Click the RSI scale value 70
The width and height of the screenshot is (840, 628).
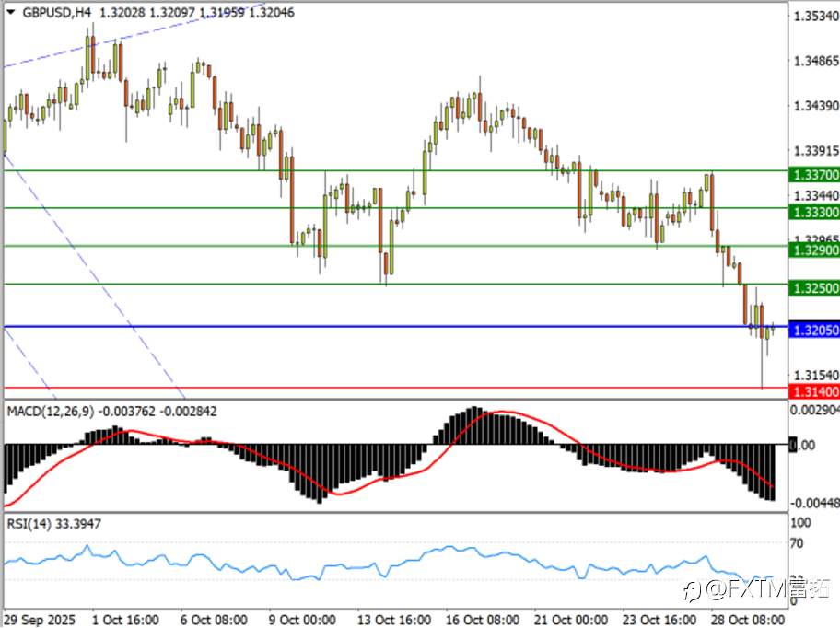coord(797,543)
